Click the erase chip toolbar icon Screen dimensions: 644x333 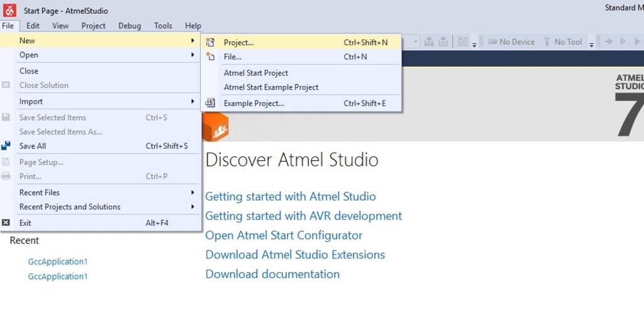pos(462,41)
